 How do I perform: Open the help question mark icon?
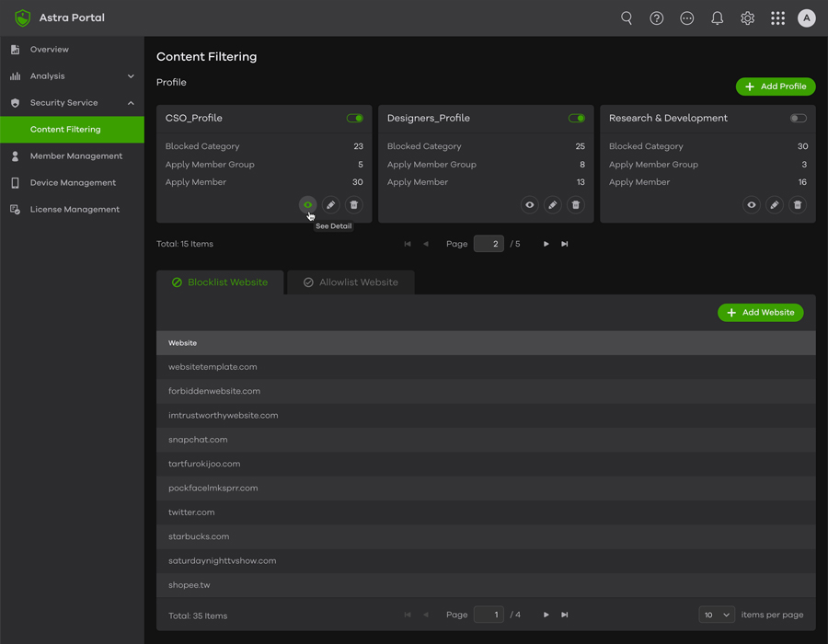click(x=657, y=18)
